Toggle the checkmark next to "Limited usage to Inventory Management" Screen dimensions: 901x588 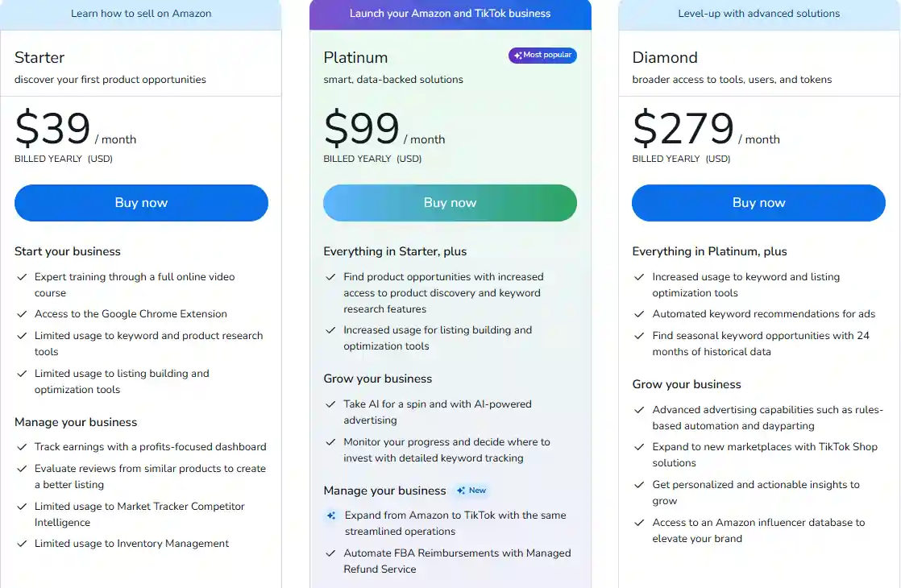pos(22,543)
